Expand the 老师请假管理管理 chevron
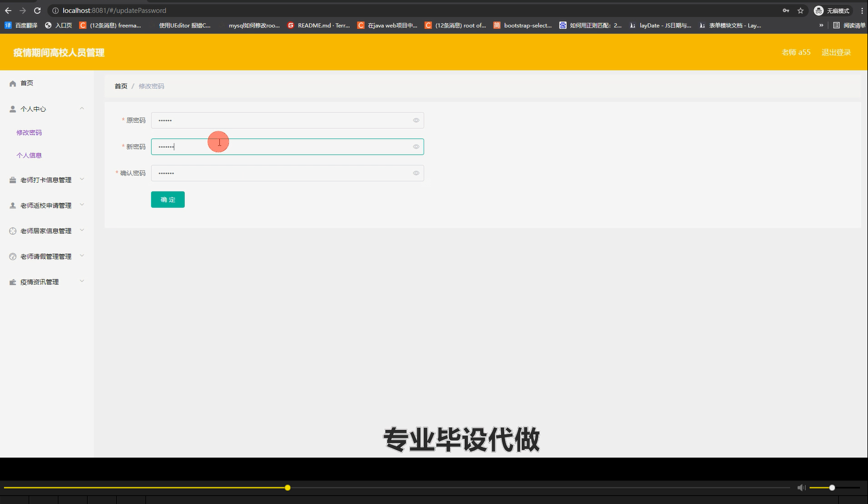 pos(82,256)
